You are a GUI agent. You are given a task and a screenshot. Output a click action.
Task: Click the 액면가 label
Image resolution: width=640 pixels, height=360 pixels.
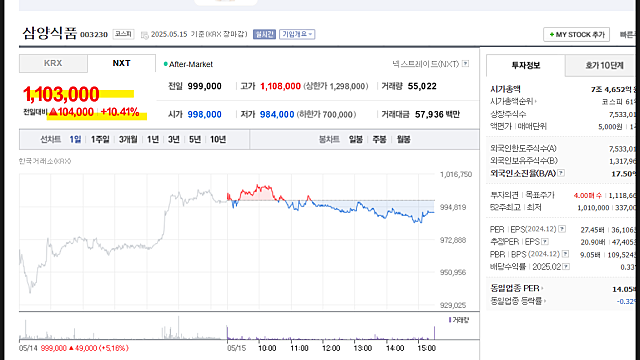click(x=501, y=127)
